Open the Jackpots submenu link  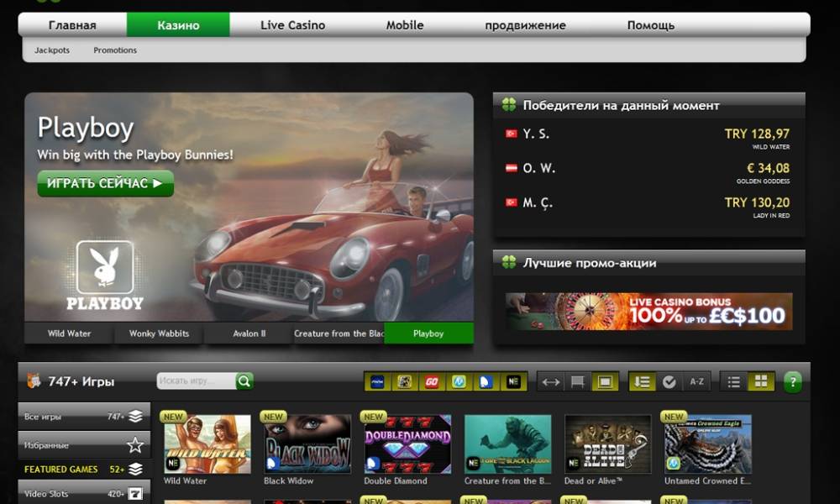click(x=52, y=50)
